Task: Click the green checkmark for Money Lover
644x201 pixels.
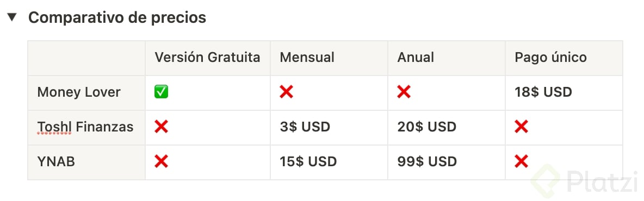Action: click(x=161, y=92)
